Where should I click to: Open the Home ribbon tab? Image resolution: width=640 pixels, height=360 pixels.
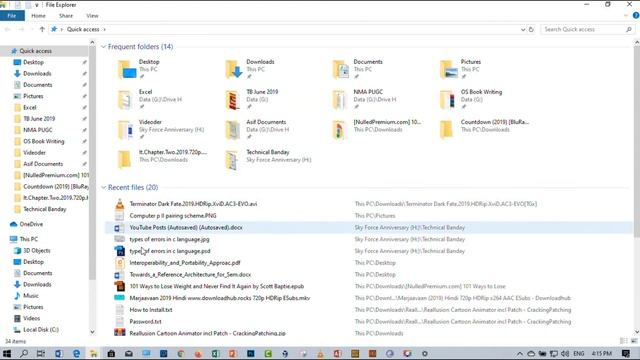click(38, 16)
